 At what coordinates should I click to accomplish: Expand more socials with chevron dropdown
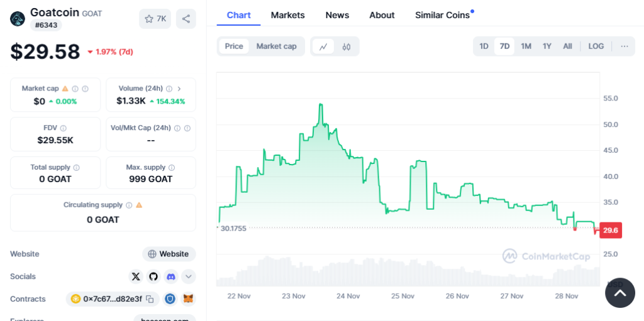tap(189, 276)
